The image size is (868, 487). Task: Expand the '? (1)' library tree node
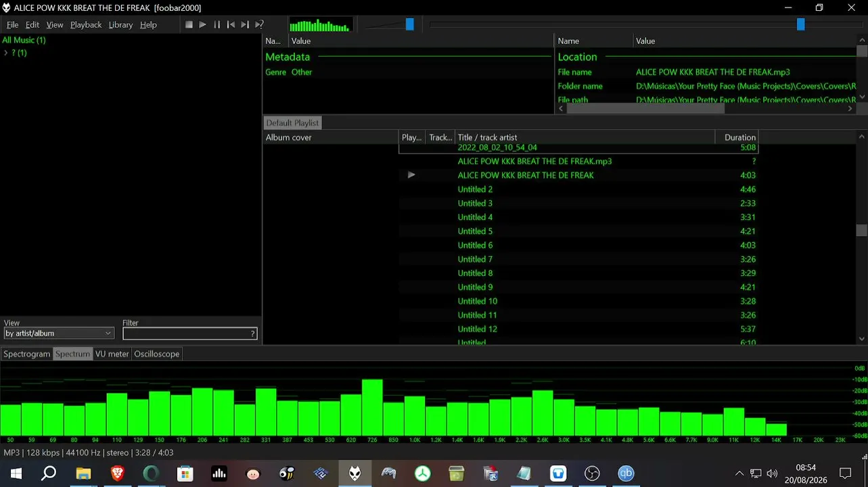pyautogui.click(x=6, y=53)
